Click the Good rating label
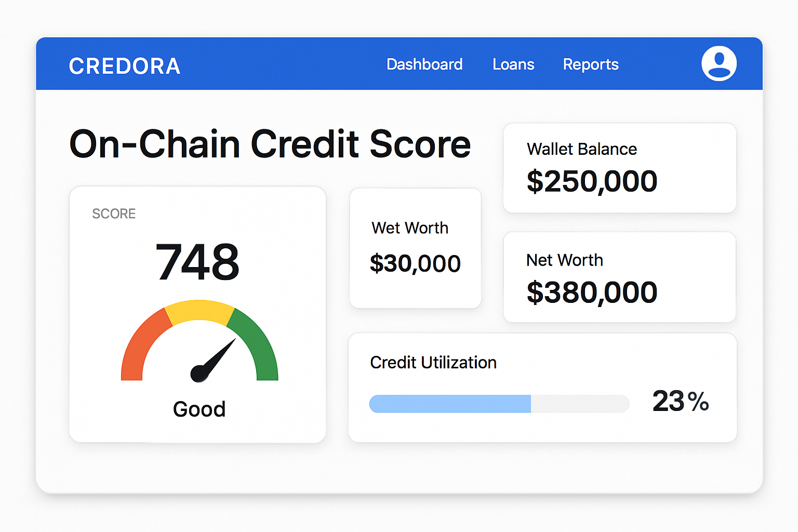 click(198, 409)
